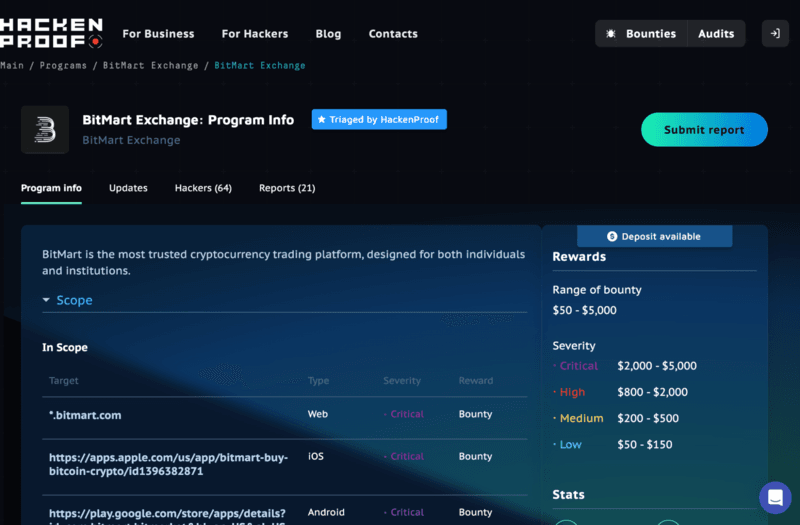The image size is (800, 525).
Task: Click the Reward column header
Action: click(x=476, y=381)
